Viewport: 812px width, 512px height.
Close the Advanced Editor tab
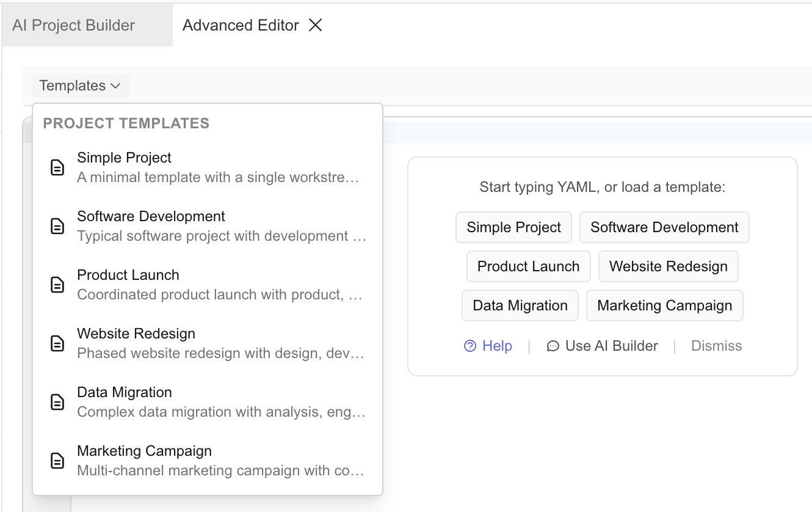pos(315,26)
